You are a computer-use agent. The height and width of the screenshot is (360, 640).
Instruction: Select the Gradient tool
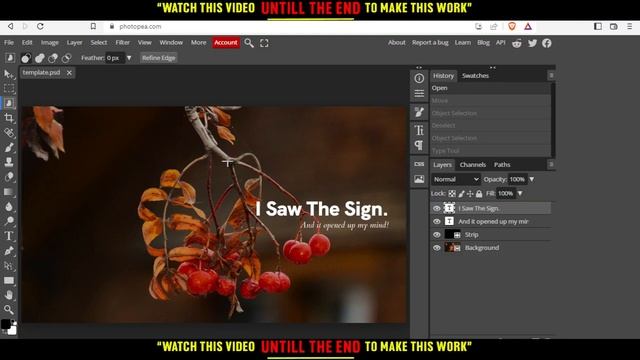[x=9, y=192]
